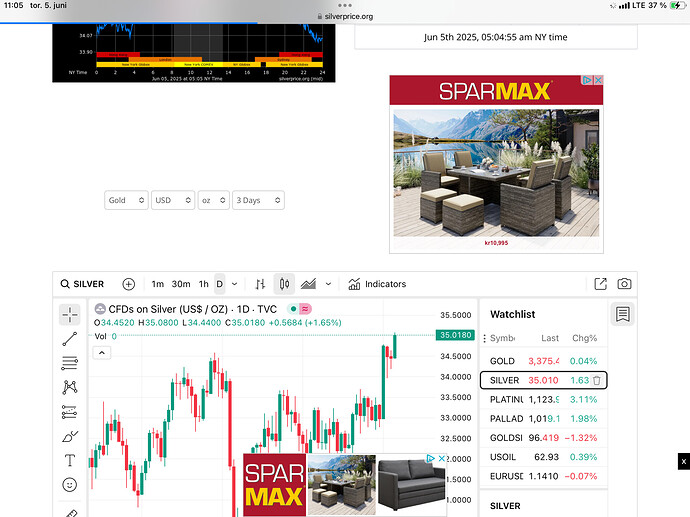The height and width of the screenshot is (517, 690).
Task: Click CFDs on Silver chart title
Action: point(193,309)
